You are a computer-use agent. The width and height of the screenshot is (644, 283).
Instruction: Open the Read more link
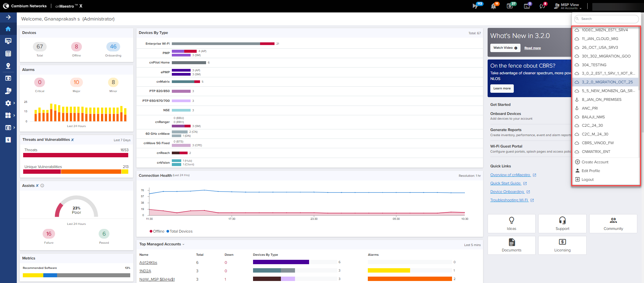point(533,48)
